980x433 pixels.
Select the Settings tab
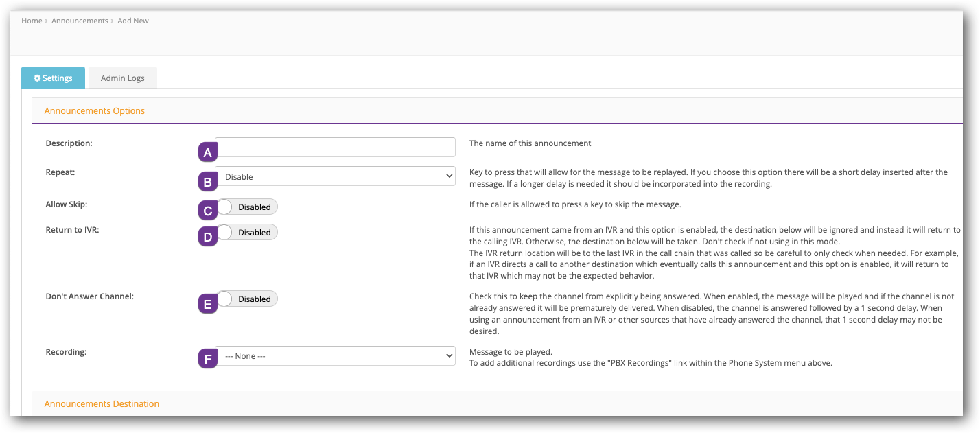53,78
